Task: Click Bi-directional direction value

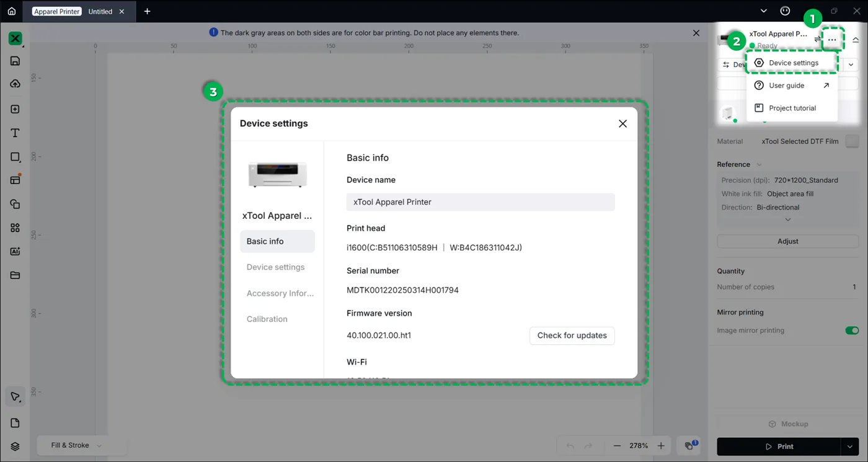Action: (x=778, y=208)
